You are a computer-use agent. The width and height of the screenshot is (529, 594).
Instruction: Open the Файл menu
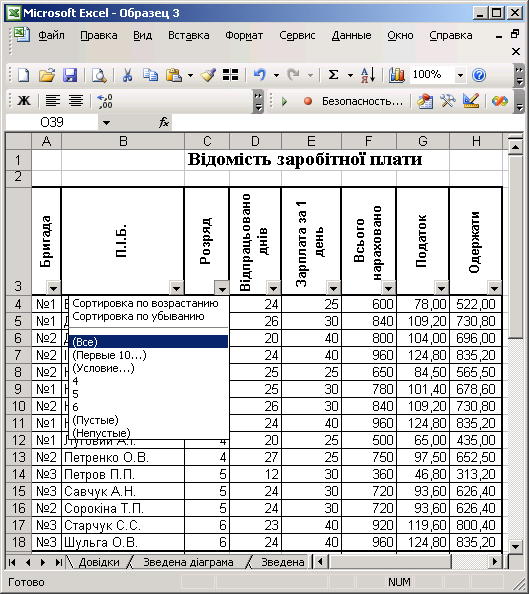point(51,35)
